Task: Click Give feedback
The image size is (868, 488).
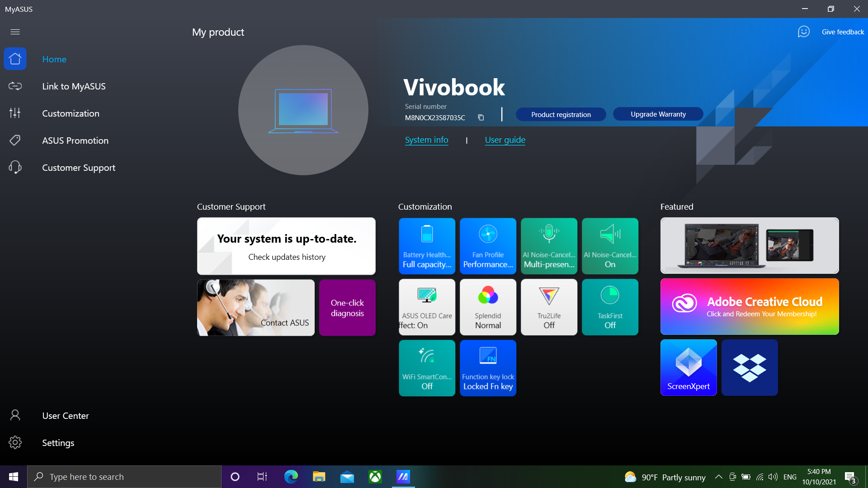Action: 843,32
